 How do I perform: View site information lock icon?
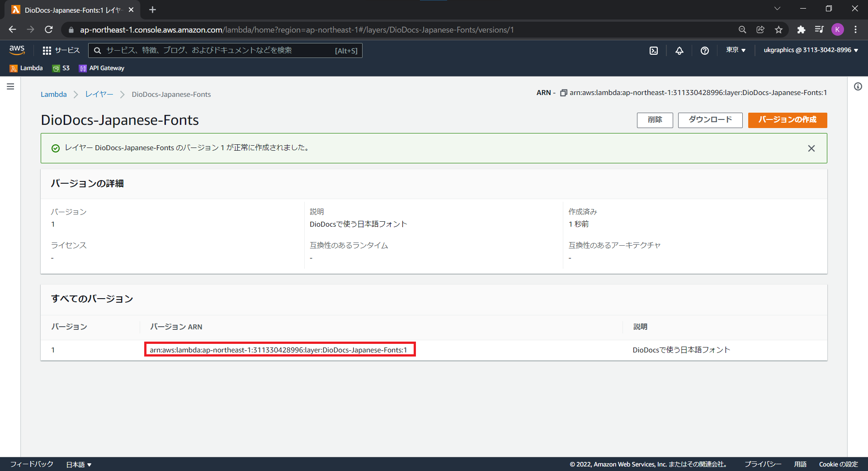coord(71,30)
